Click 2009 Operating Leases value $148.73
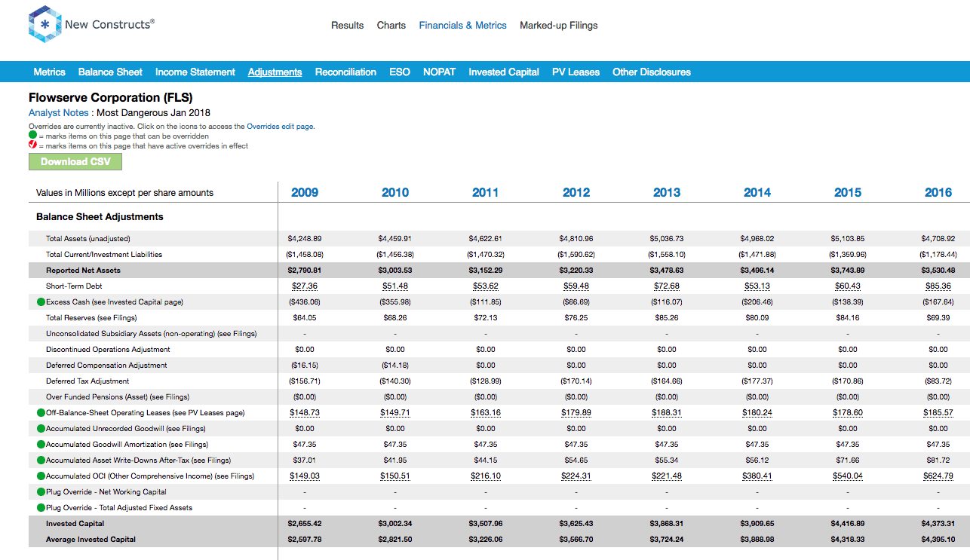Image resolution: width=970 pixels, height=560 pixels. point(305,413)
